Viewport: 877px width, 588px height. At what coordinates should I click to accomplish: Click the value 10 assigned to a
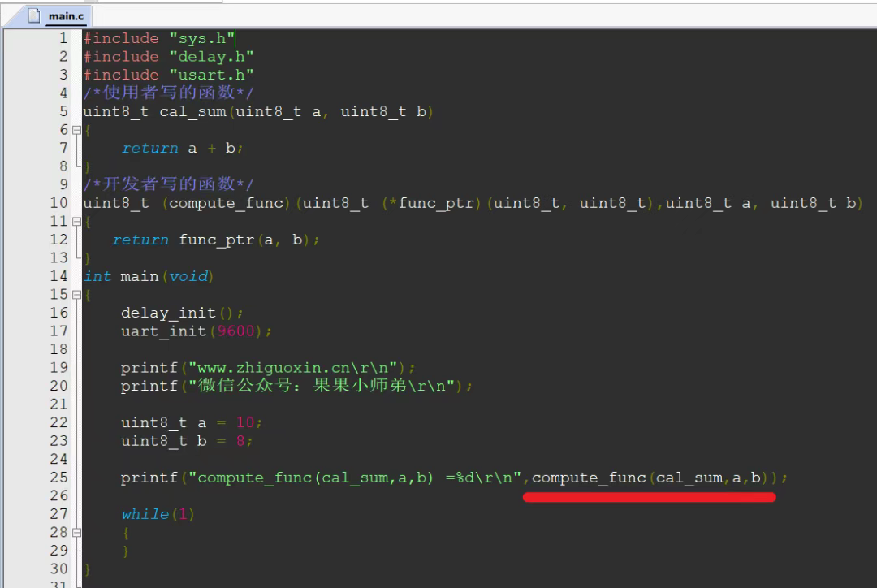pos(245,423)
